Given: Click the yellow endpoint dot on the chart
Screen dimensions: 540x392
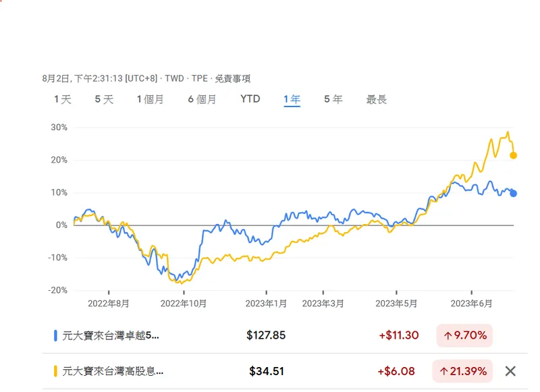Looking at the screenshot, I should (514, 155).
